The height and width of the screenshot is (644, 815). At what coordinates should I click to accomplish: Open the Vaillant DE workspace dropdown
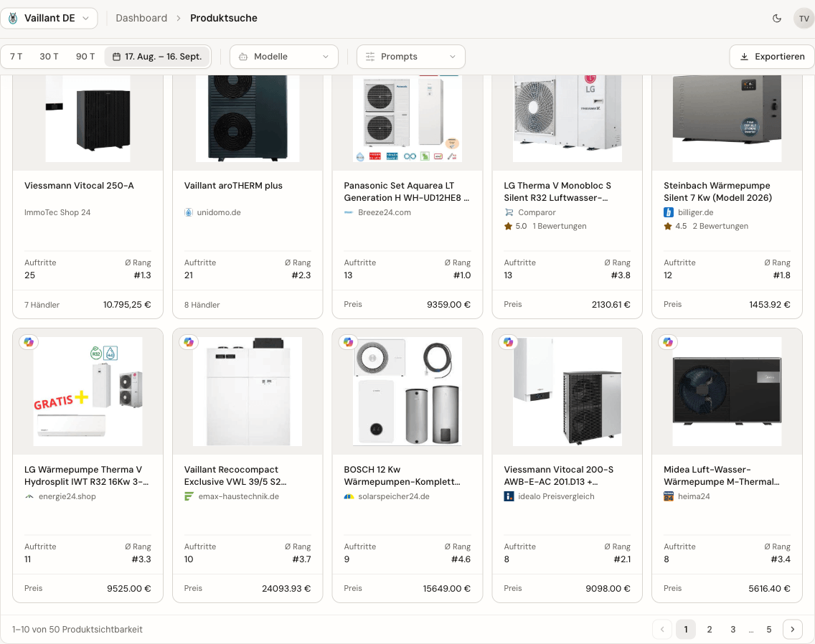[49, 18]
